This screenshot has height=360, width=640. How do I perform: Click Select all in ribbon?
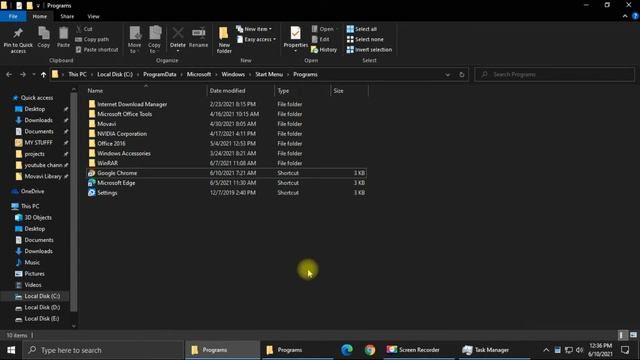(x=362, y=29)
